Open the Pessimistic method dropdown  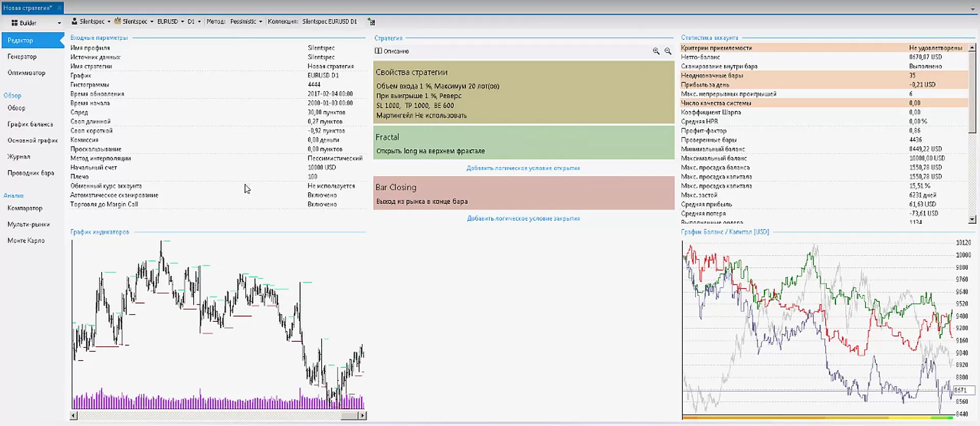coord(260,22)
